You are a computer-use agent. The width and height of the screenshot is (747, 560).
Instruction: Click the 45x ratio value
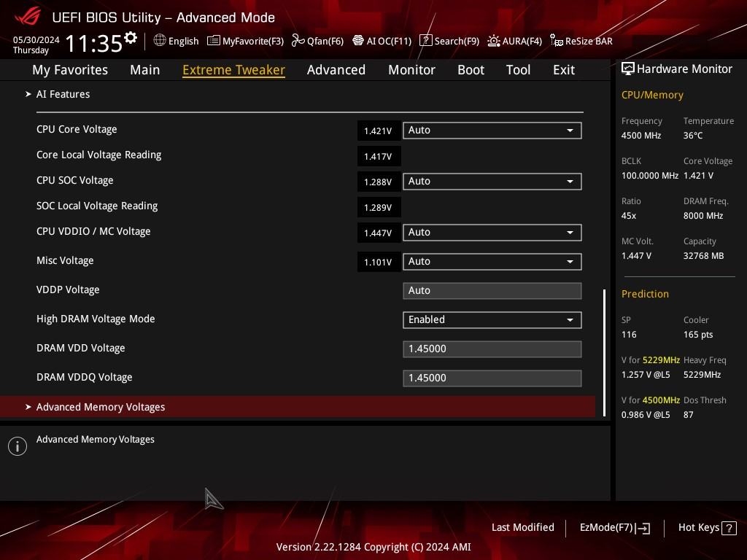(x=629, y=216)
